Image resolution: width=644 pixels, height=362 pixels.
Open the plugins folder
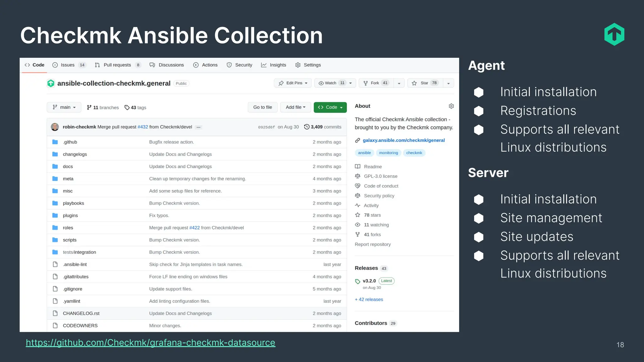(70, 216)
